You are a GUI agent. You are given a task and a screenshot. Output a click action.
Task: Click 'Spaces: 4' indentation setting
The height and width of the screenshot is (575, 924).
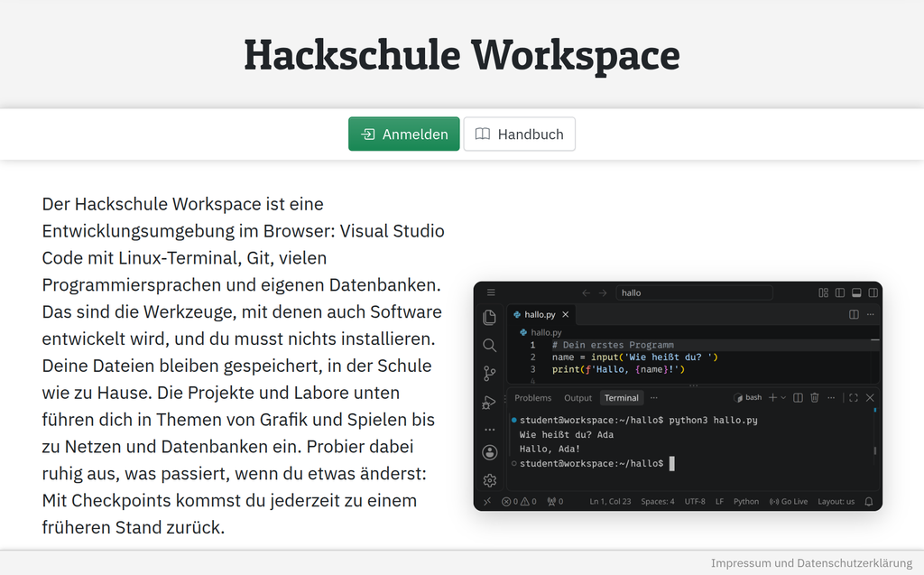click(658, 501)
